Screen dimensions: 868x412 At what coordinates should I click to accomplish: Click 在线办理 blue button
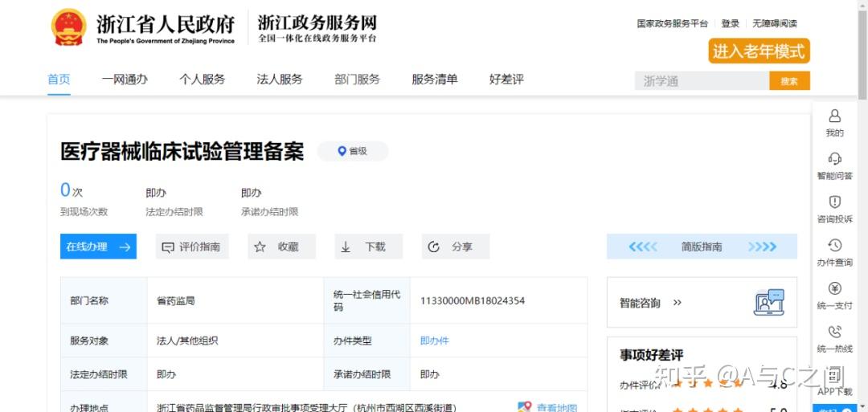tap(99, 247)
